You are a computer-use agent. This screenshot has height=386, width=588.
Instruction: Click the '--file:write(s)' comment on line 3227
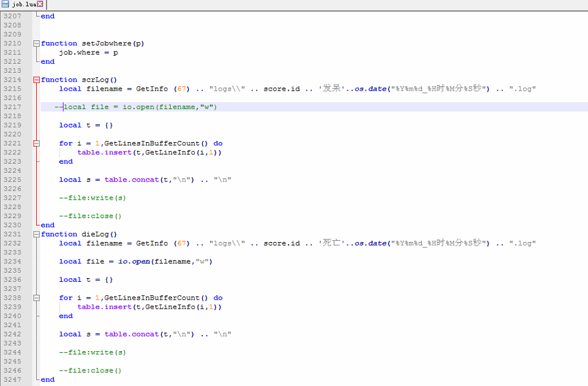(92, 198)
